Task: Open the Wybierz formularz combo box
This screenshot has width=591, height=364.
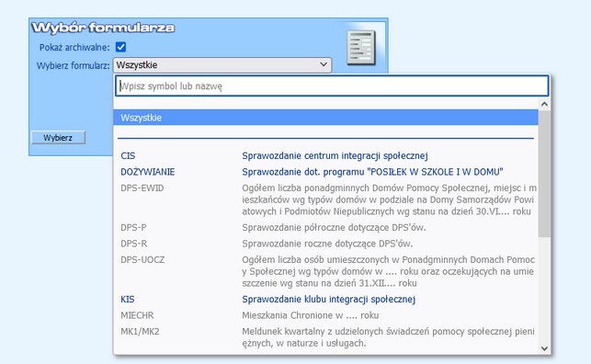Action: click(x=222, y=65)
